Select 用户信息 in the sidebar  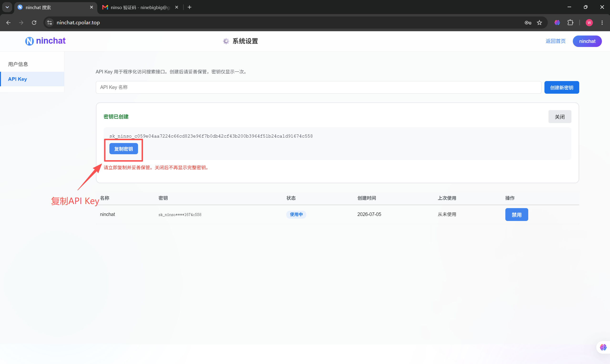(32, 64)
